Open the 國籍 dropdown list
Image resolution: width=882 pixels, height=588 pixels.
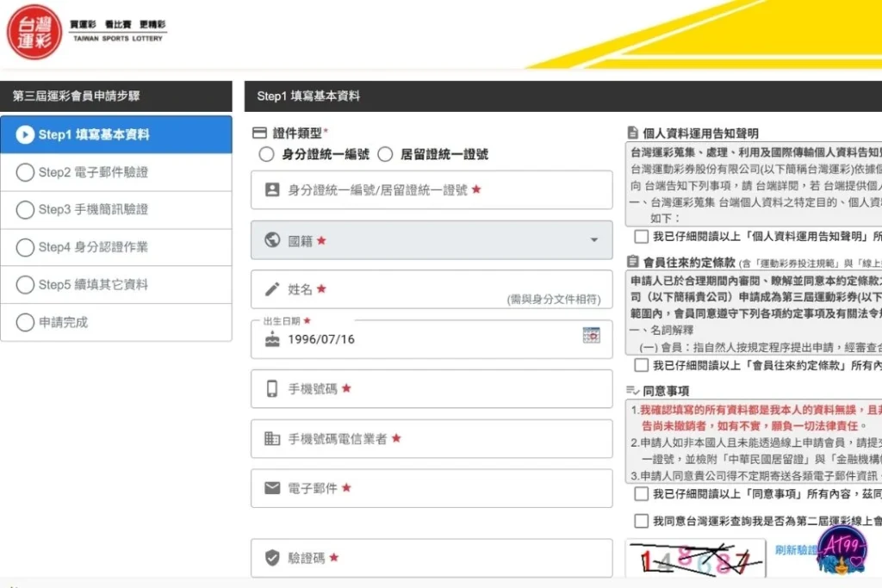tap(432, 240)
